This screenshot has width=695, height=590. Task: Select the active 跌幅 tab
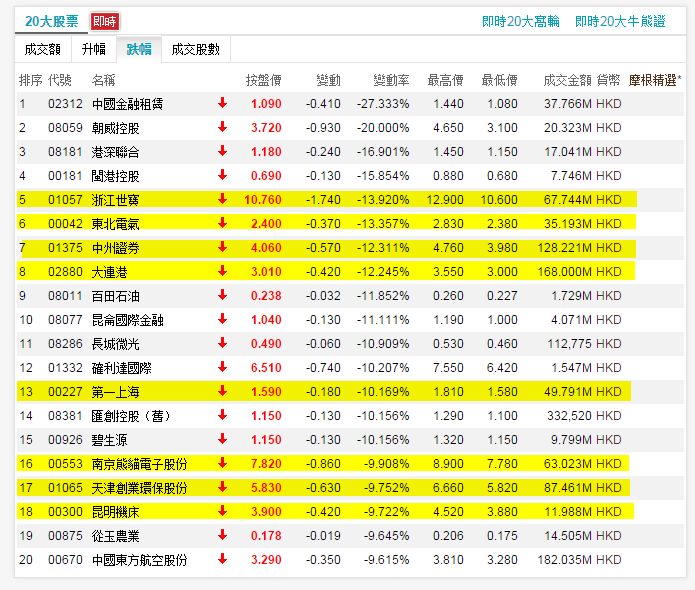pos(139,49)
